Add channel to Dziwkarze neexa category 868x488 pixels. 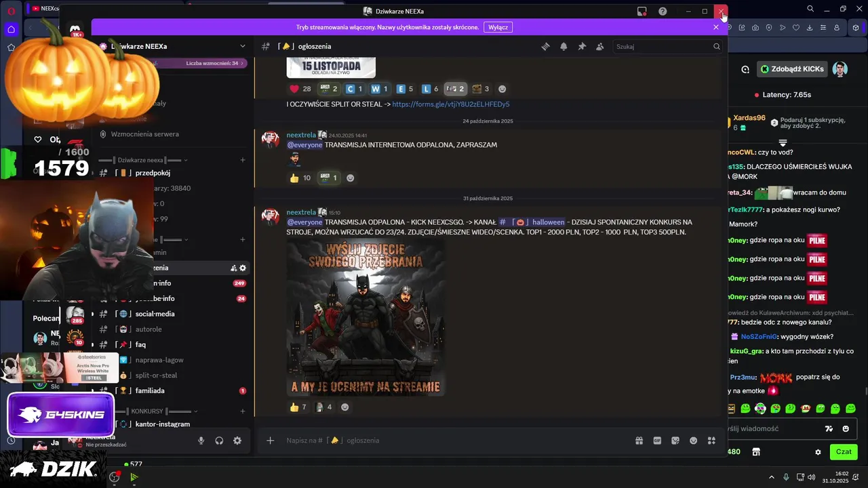pyautogui.click(x=243, y=160)
